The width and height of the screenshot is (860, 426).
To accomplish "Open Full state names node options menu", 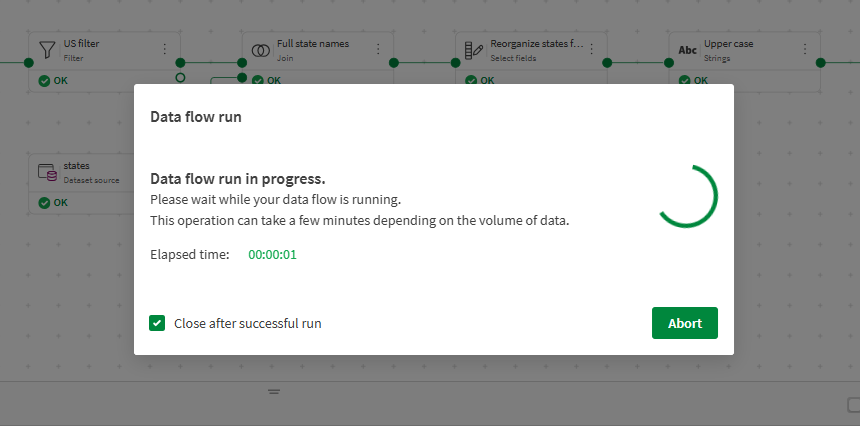I will coord(378,49).
